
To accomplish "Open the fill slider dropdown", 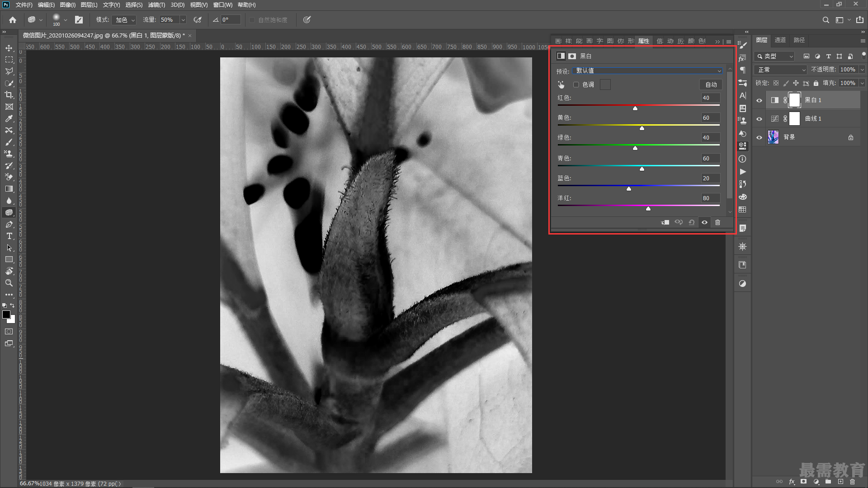I will pyautogui.click(x=862, y=83).
